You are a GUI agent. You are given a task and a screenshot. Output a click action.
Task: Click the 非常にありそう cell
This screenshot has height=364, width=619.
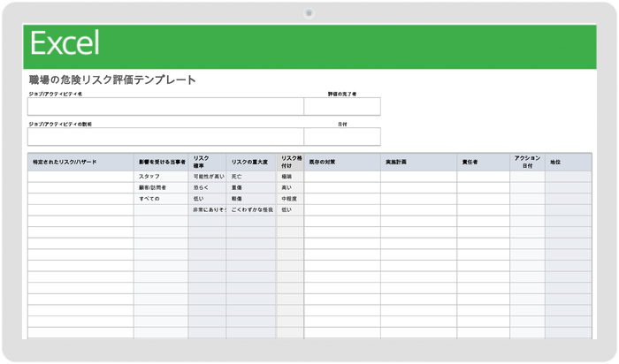pos(207,209)
